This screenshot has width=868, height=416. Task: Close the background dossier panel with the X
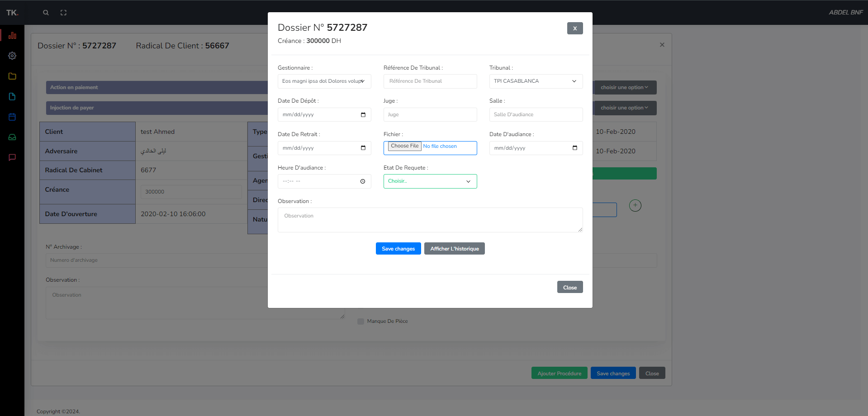[662, 45]
